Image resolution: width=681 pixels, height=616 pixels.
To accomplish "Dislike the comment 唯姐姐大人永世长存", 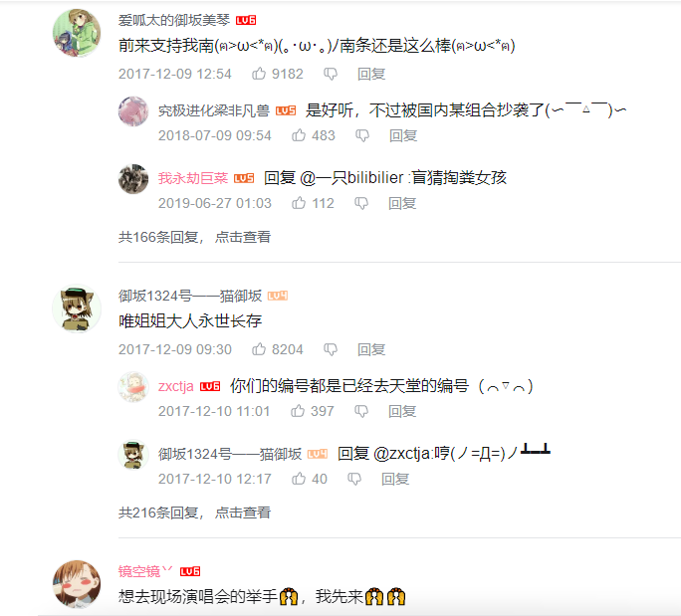I will click(x=331, y=349).
